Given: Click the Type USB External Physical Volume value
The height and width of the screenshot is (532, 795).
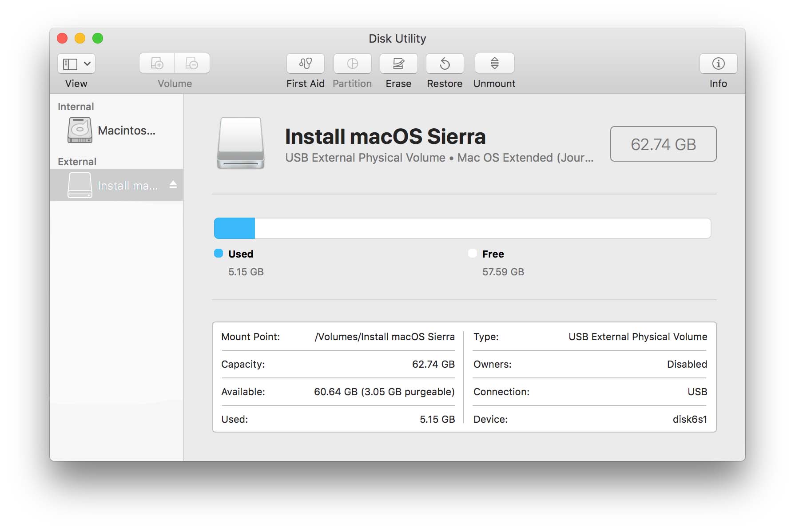Looking at the screenshot, I should pyautogui.click(x=638, y=337).
